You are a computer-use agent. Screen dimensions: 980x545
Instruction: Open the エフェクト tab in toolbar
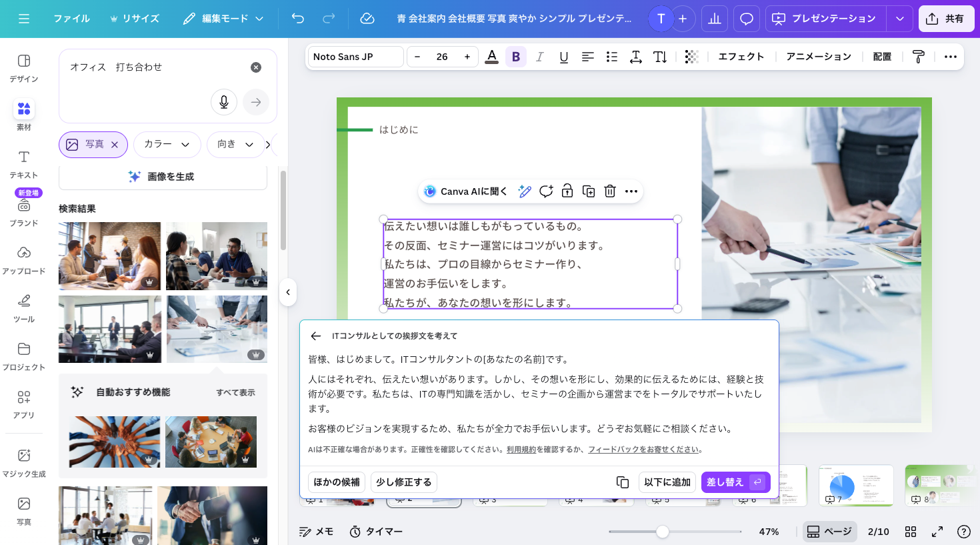741,57
